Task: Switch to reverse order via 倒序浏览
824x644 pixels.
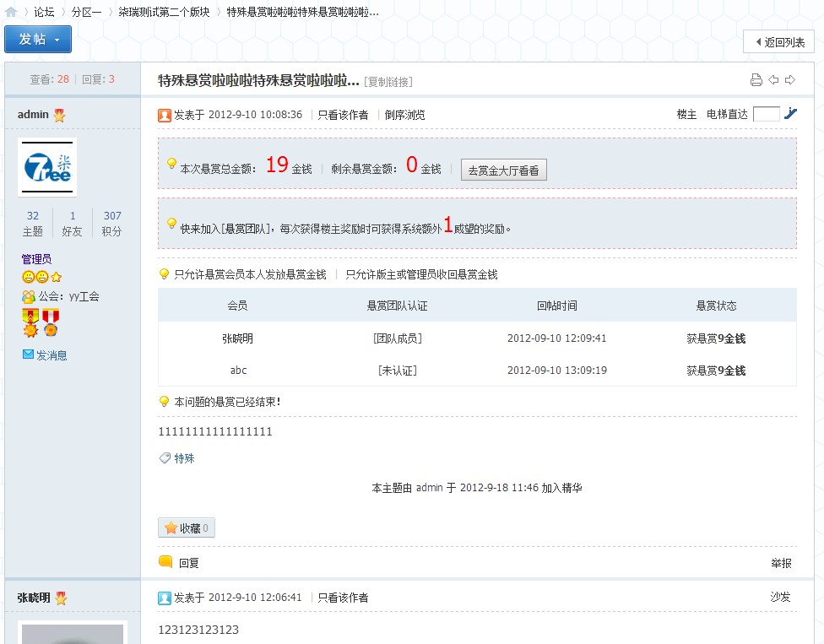Action: click(404, 115)
